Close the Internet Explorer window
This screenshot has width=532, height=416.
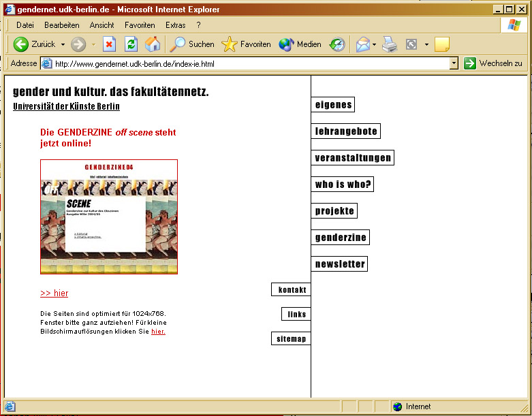coord(521,9)
